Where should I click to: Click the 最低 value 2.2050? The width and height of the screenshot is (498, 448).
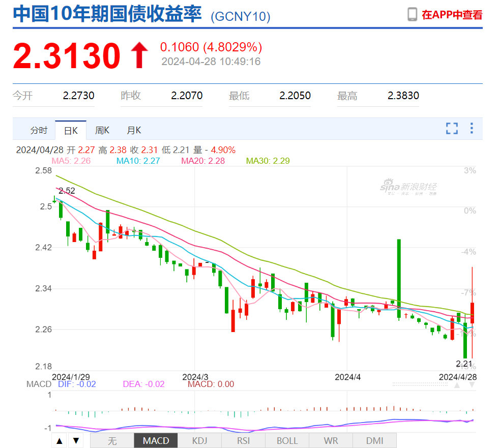[295, 96]
